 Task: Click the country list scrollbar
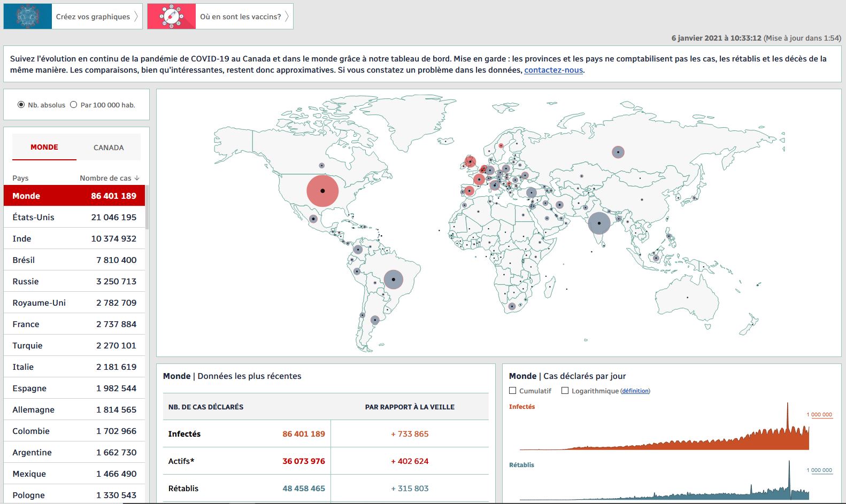147,207
